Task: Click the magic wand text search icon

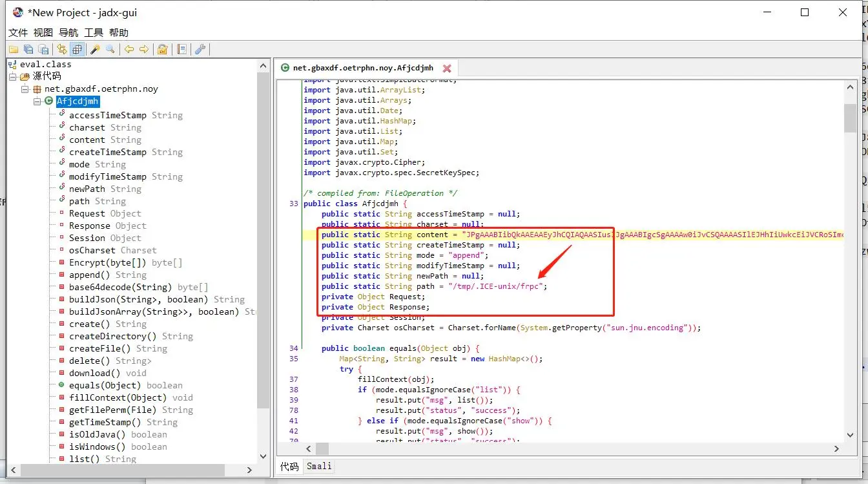Action: click(95, 49)
